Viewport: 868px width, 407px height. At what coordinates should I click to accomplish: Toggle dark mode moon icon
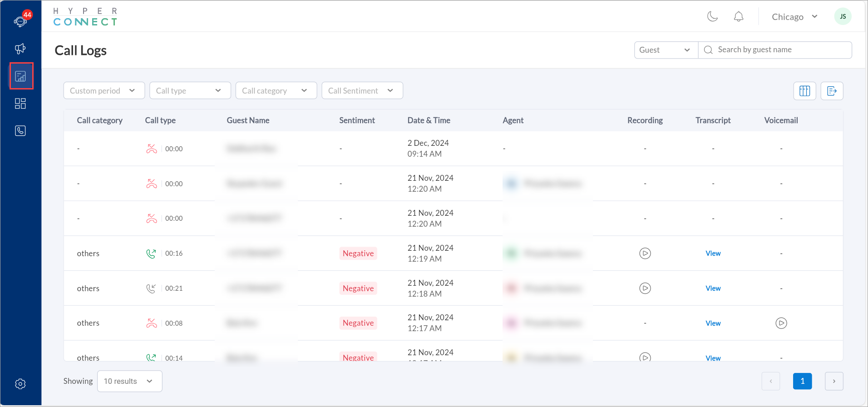(x=713, y=17)
